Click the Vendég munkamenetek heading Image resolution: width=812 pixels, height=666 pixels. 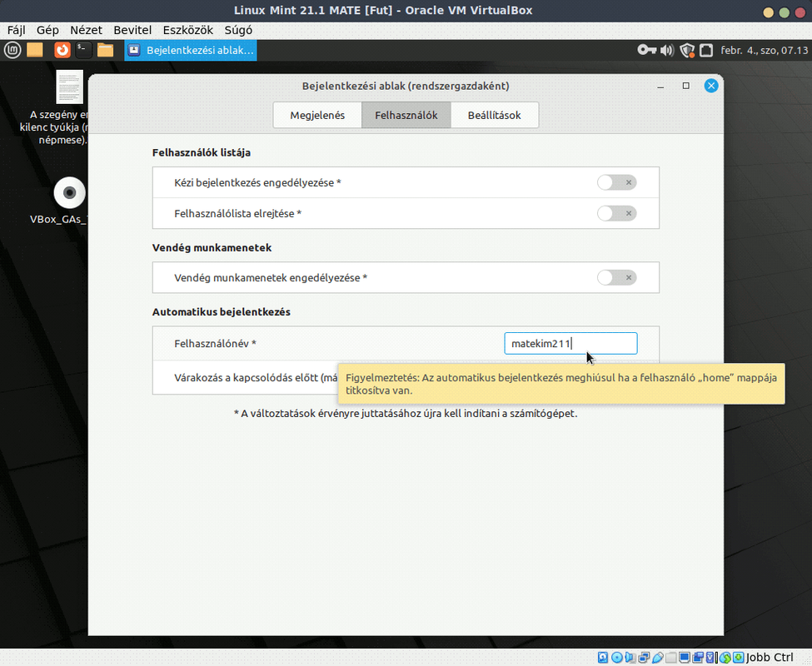(x=212, y=248)
